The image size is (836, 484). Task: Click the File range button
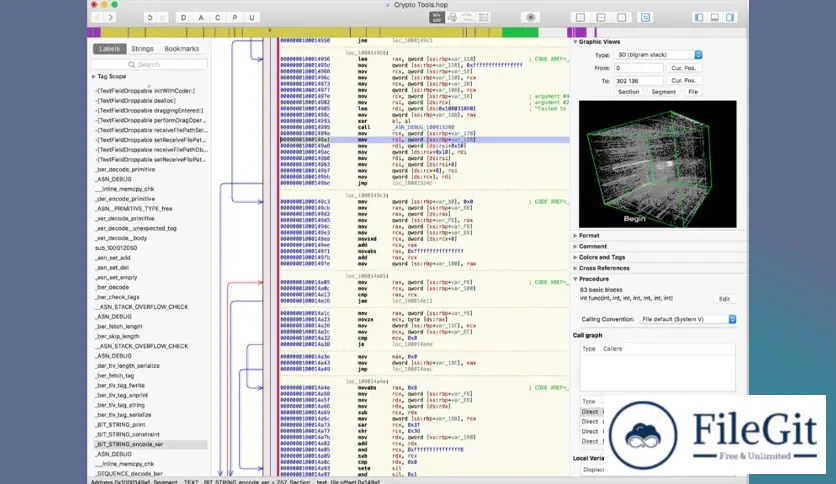click(x=693, y=92)
